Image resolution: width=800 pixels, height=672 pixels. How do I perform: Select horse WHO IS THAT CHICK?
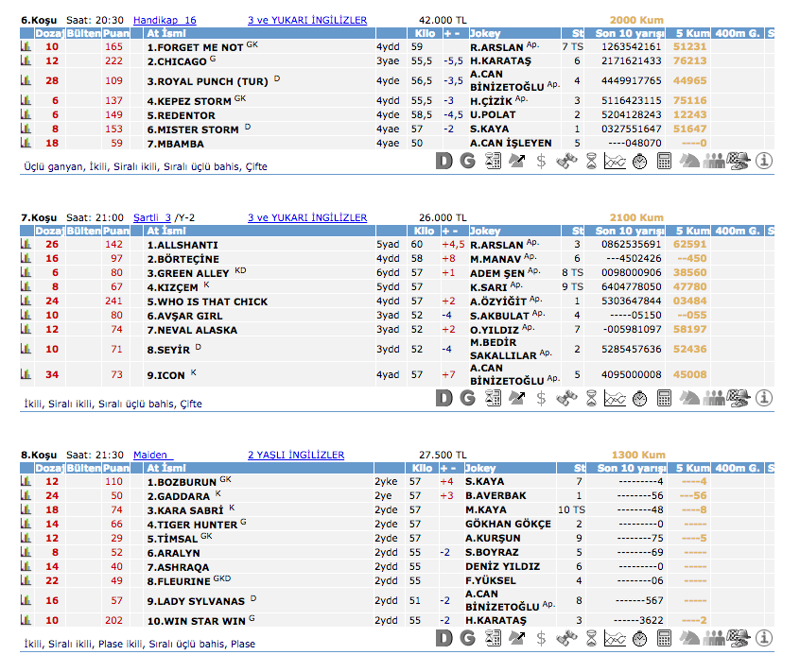point(206,302)
